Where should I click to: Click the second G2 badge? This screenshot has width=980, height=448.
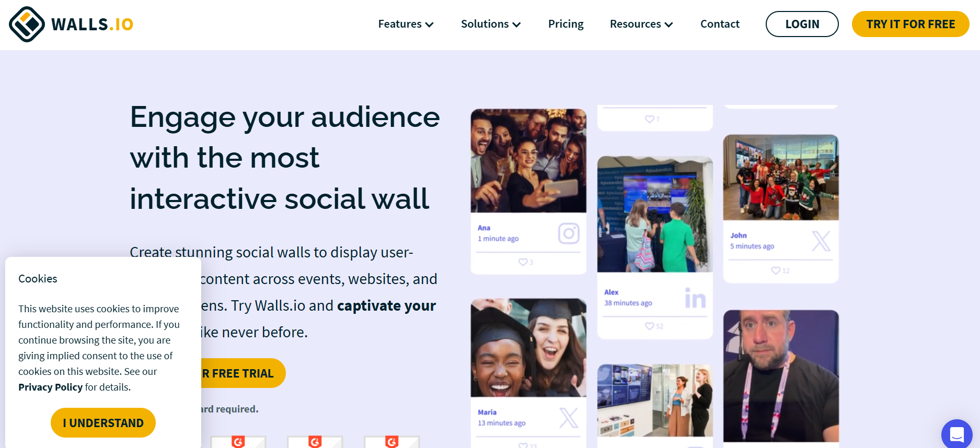pos(315,442)
